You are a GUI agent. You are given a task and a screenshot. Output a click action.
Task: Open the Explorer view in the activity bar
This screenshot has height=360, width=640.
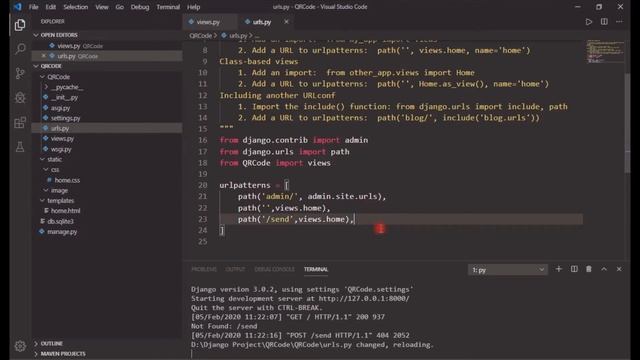click(x=20, y=25)
